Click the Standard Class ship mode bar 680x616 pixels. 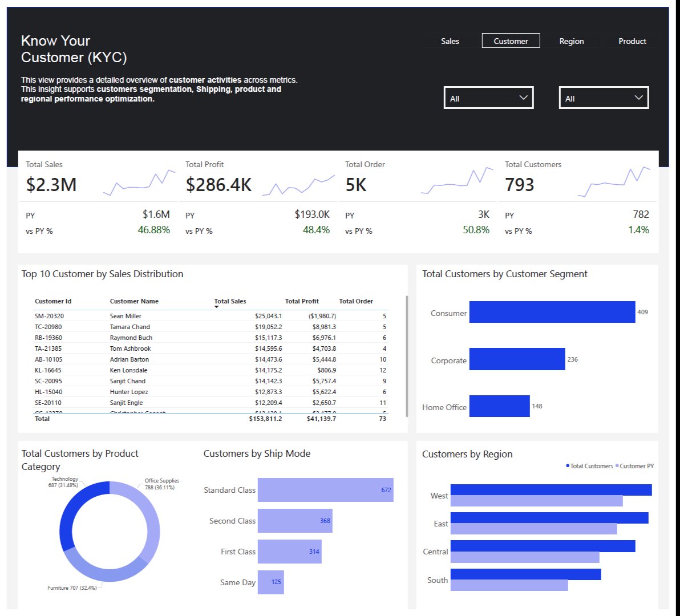coord(325,490)
